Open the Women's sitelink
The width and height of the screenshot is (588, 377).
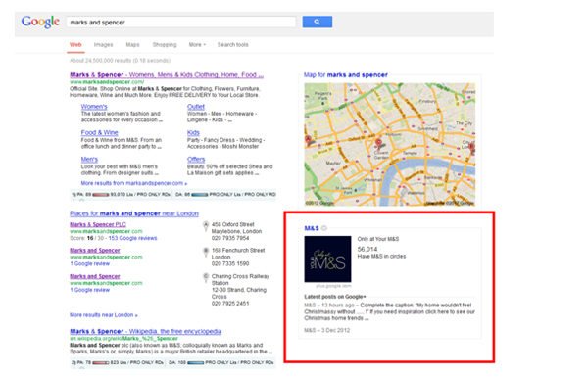tap(94, 107)
